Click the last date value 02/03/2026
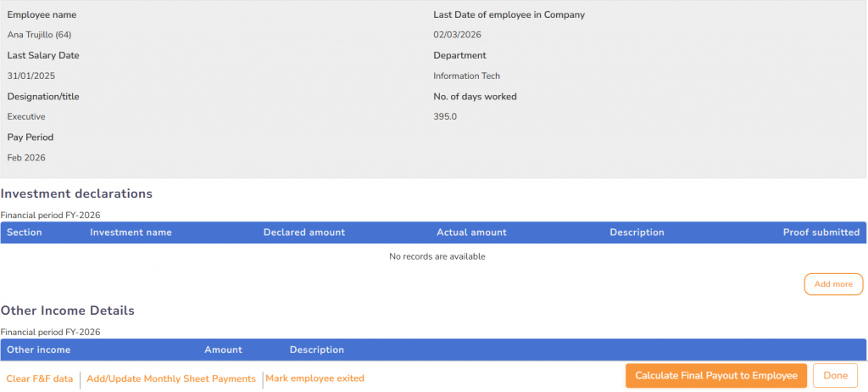 tap(457, 35)
